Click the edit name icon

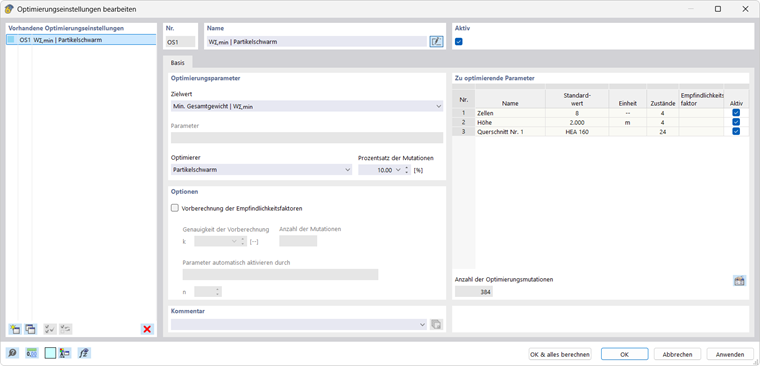(436, 42)
